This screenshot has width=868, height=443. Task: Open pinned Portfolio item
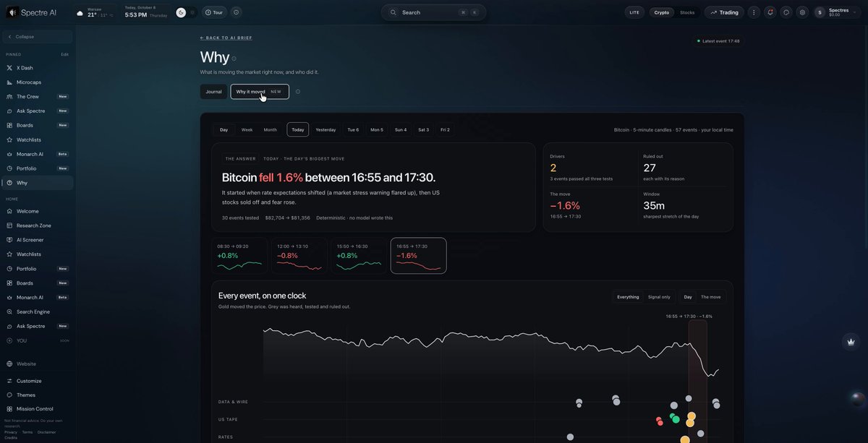click(38, 168)
